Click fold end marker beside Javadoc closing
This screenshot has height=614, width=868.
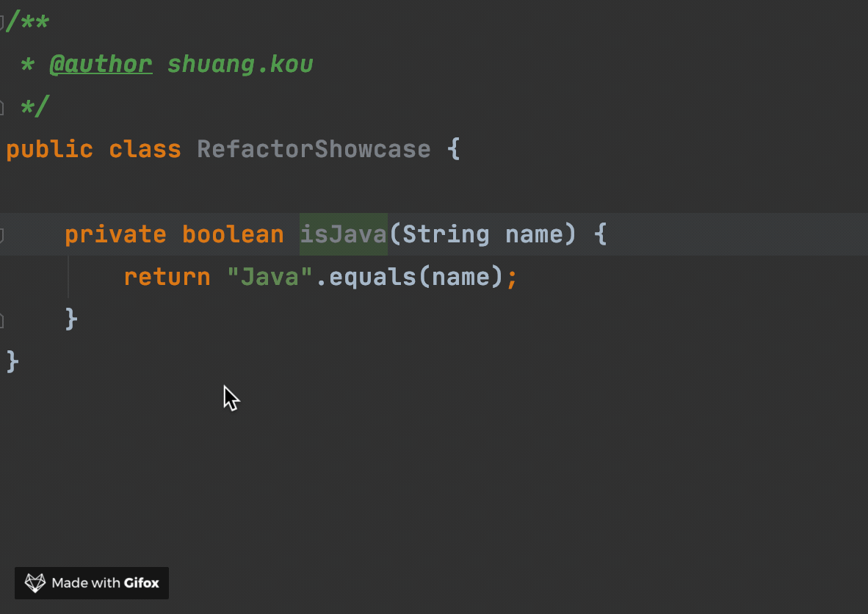[2, 107]
